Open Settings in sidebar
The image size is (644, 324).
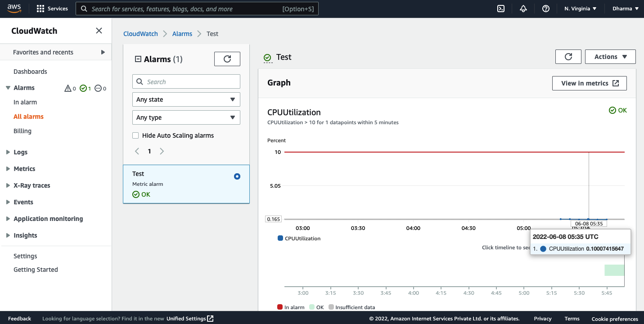point(25,256)
